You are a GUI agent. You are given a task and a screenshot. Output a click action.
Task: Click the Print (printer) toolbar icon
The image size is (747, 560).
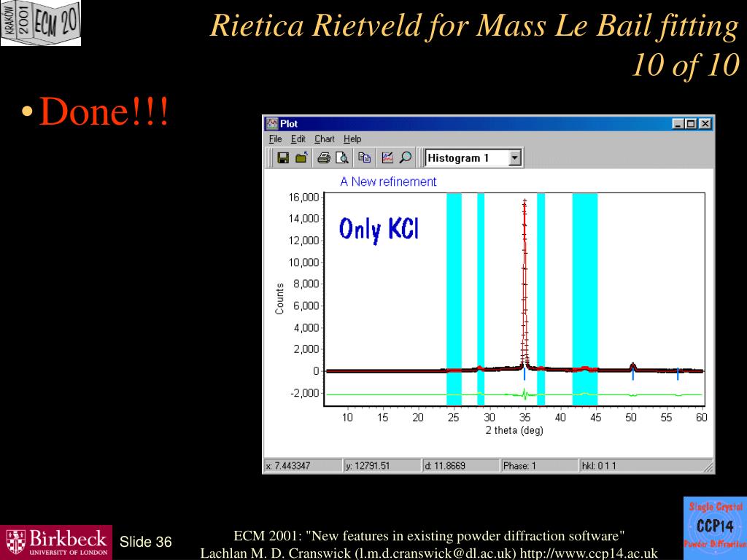(x=324, y=157)
